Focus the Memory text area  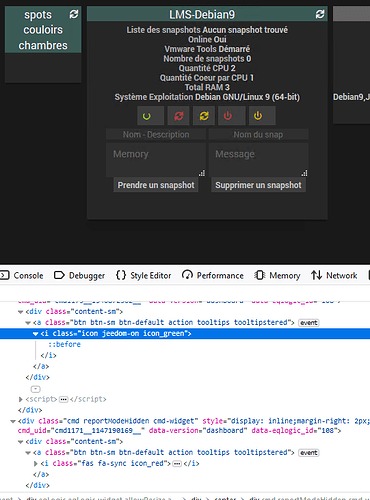click(x=156, y=160)
